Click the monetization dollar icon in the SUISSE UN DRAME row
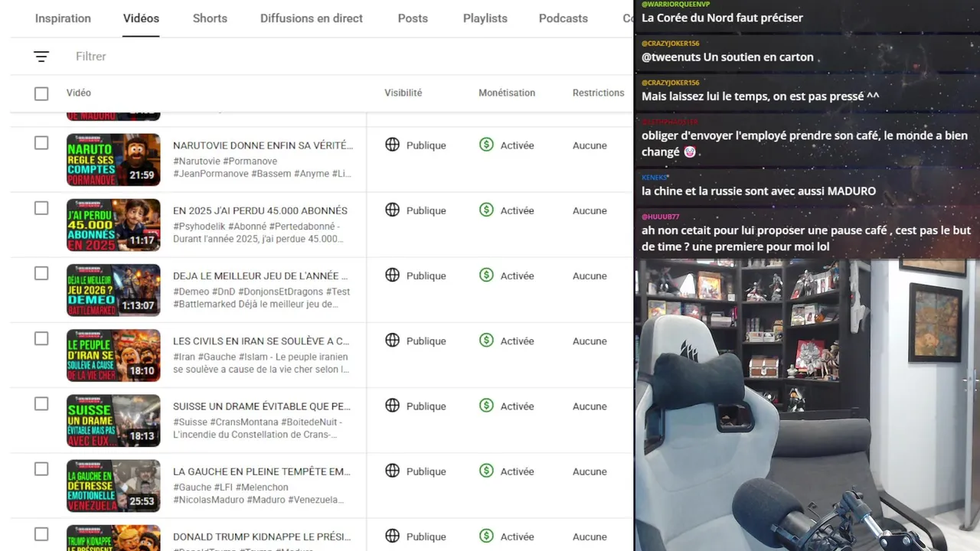980x551 pixels. click(x=486, y=405)
